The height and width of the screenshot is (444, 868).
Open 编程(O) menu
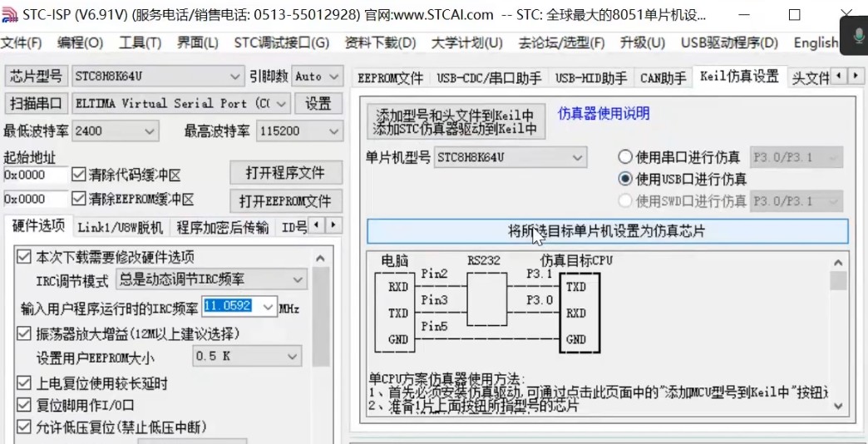80,42
